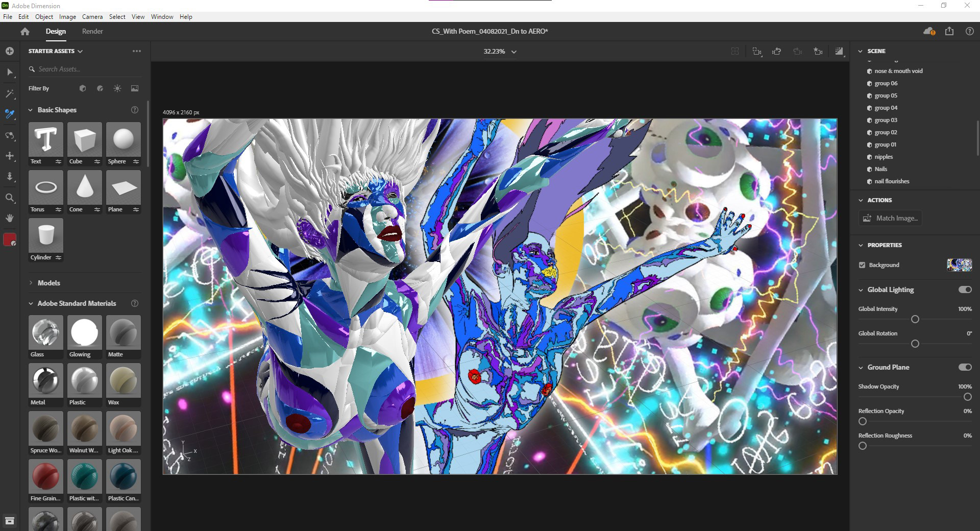Collapse the Scene panel
The height and width of the screenshot is (531, 980).
[x=861, y=51]
